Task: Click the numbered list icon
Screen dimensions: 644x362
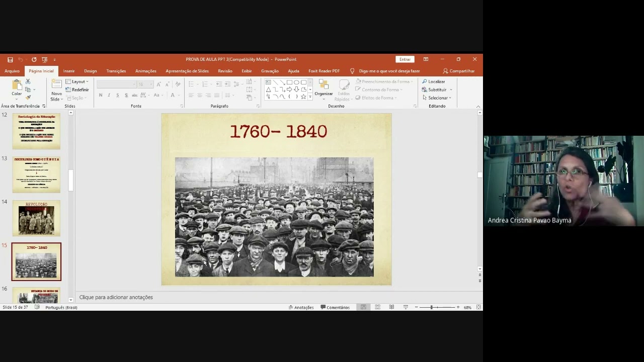Action: [x=205, y=84]
